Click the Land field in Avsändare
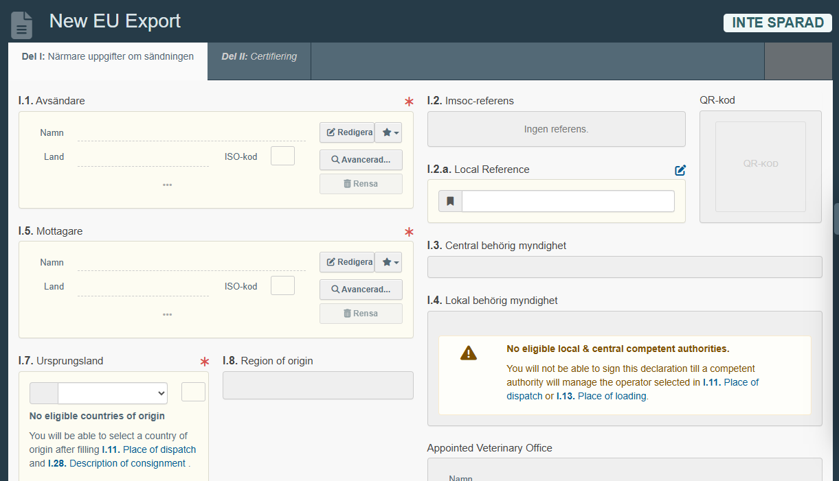 (x=143, y=157)
